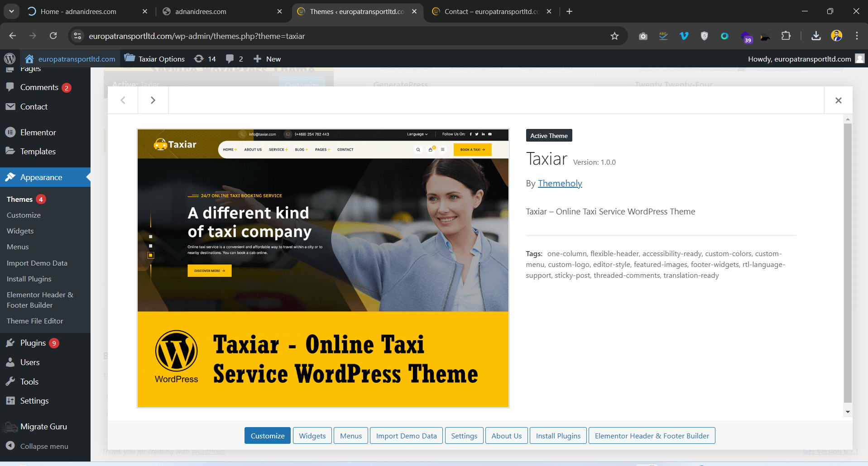The height and width of the screenshot is (466, 868).
Task: Open the WordPress logo menu in admin bar
Action: click(x=10, y=59)
